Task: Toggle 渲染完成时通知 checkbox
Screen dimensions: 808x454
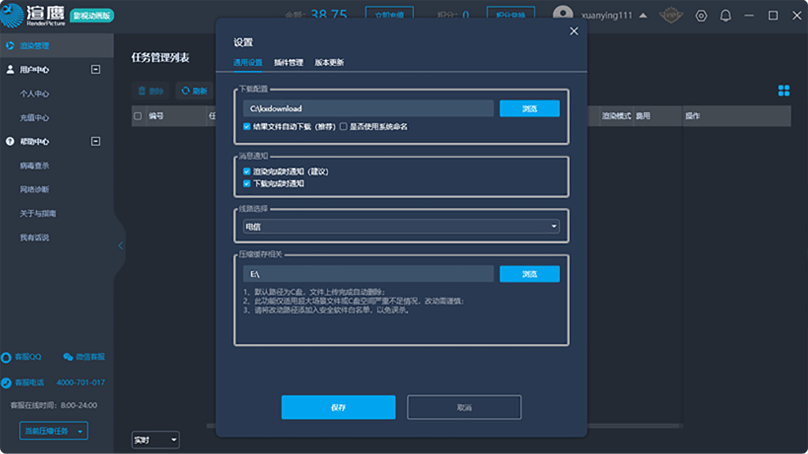Action: click(247, 171)
